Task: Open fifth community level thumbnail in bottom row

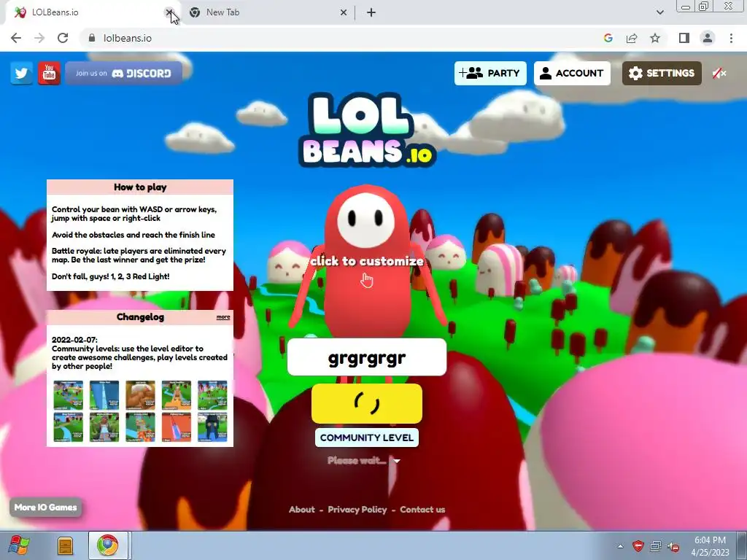Action: point(212,427)
